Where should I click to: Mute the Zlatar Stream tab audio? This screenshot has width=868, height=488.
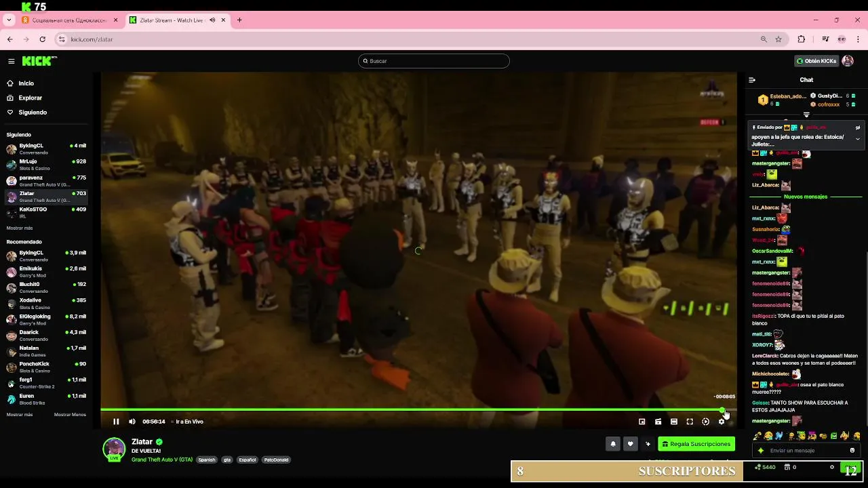point(212,20)
